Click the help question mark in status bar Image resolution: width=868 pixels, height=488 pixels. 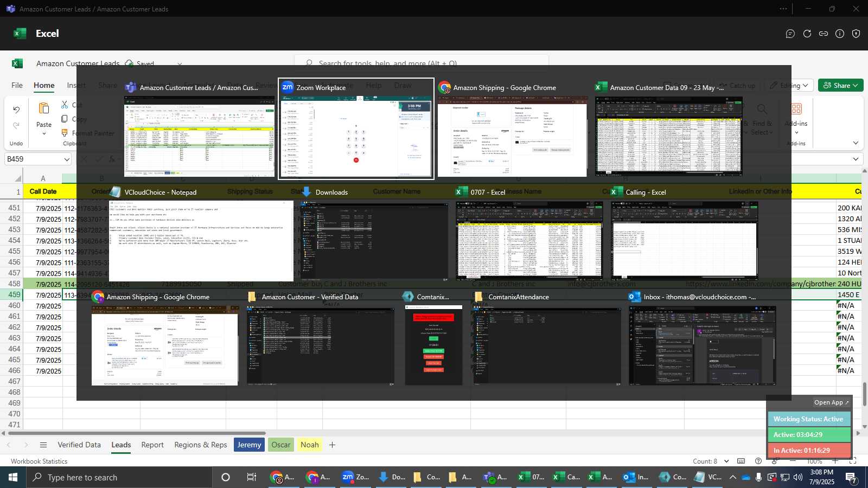point(758,461)
